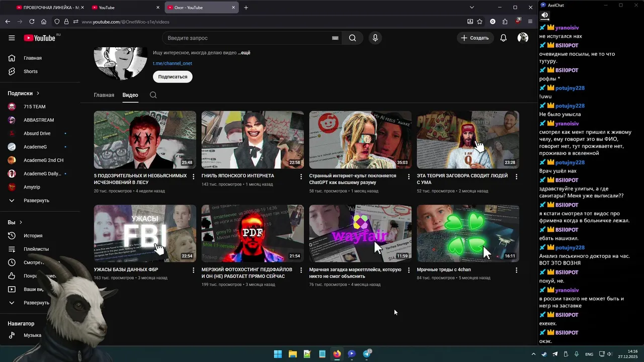Click 'Создать' button
This screenshot has width=644, height=362.
(x=474, y=38)
